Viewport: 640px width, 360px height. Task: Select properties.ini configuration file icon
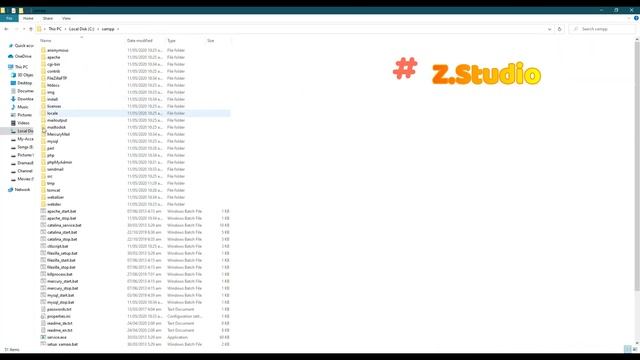[43, 316]
